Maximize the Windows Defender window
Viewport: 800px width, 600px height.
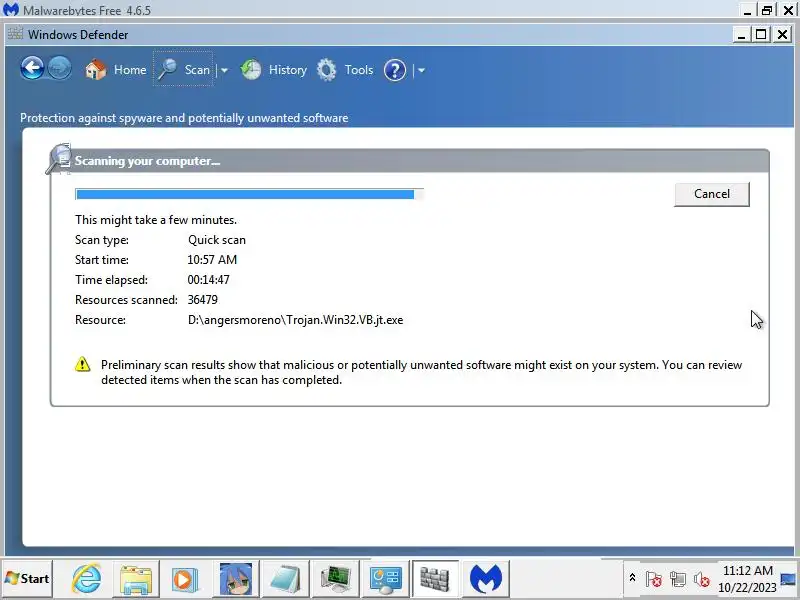(x=761, y=35)
